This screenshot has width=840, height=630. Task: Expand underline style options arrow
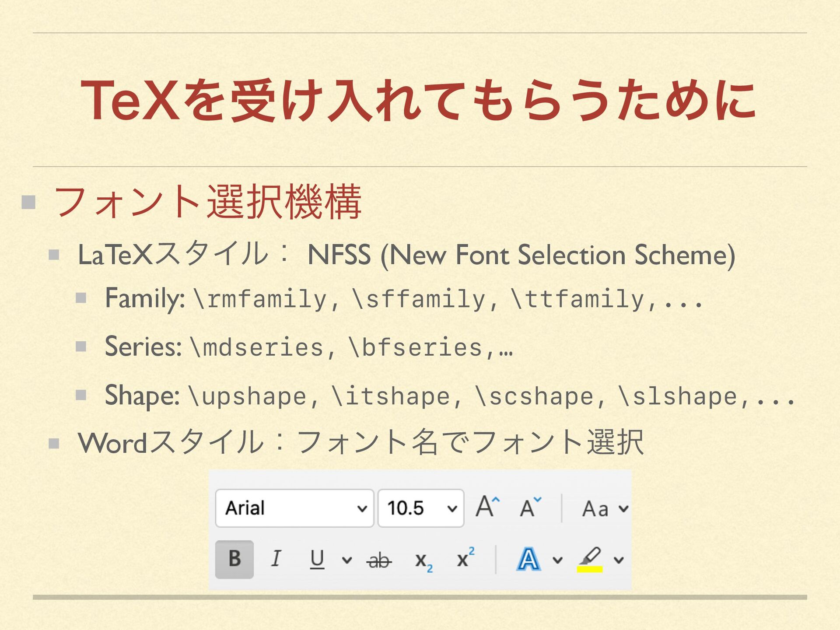[346, 560]
